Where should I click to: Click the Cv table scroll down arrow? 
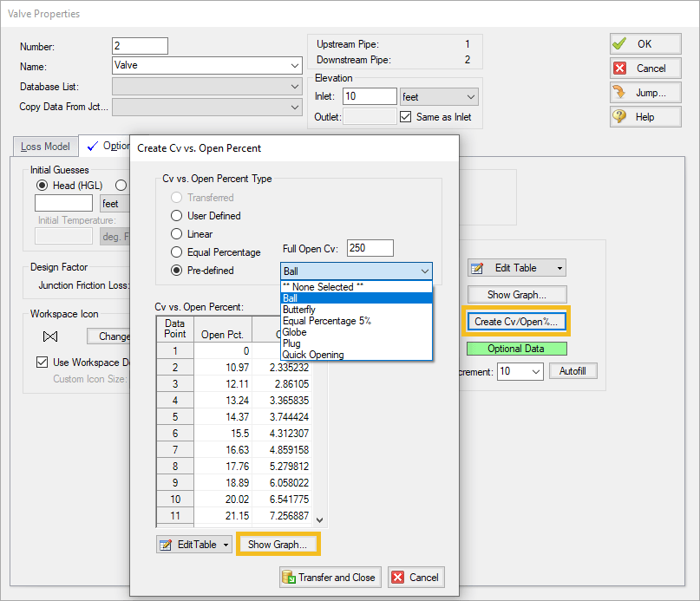(320, 519)
